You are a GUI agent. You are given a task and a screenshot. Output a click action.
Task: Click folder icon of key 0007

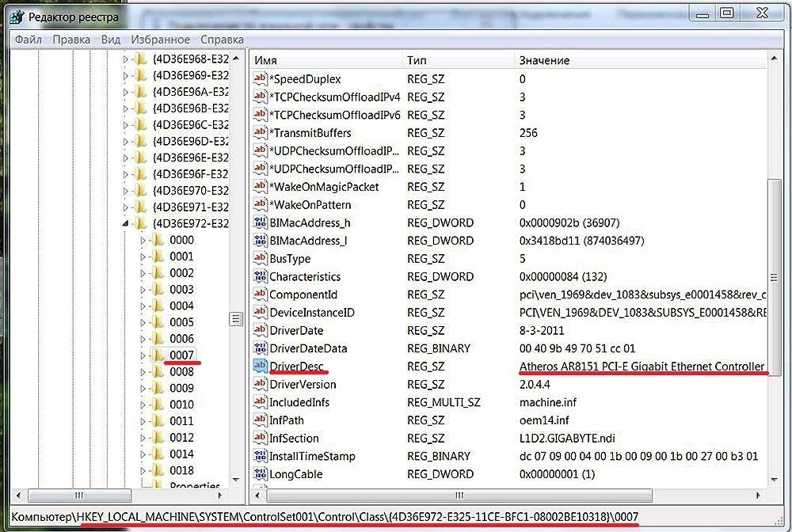click(x=158, y=355)
